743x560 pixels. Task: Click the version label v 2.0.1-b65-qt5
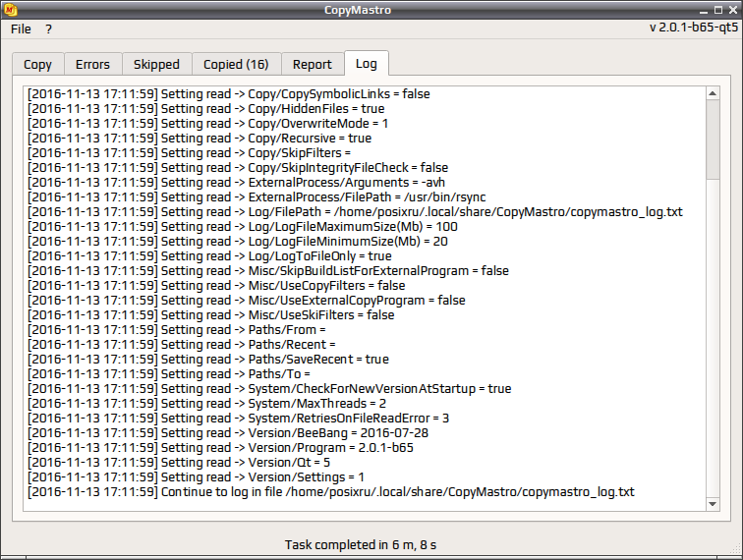tap(694, 28)
